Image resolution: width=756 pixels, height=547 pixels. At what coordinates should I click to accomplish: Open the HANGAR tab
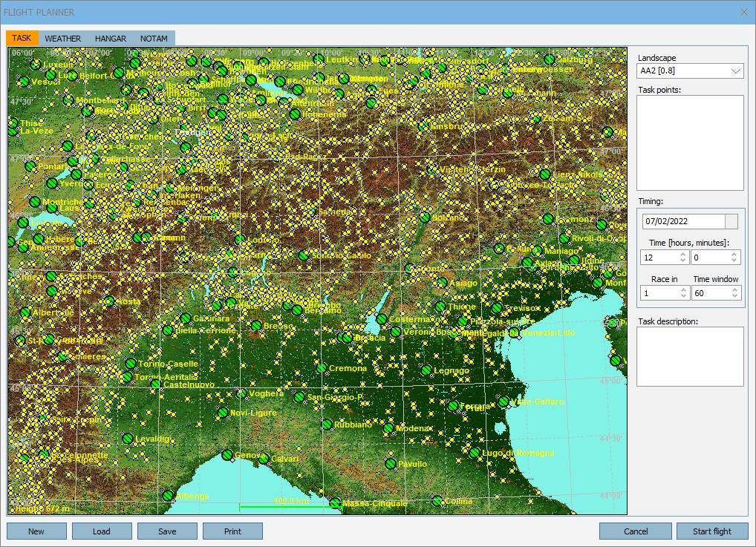(111, 39)
